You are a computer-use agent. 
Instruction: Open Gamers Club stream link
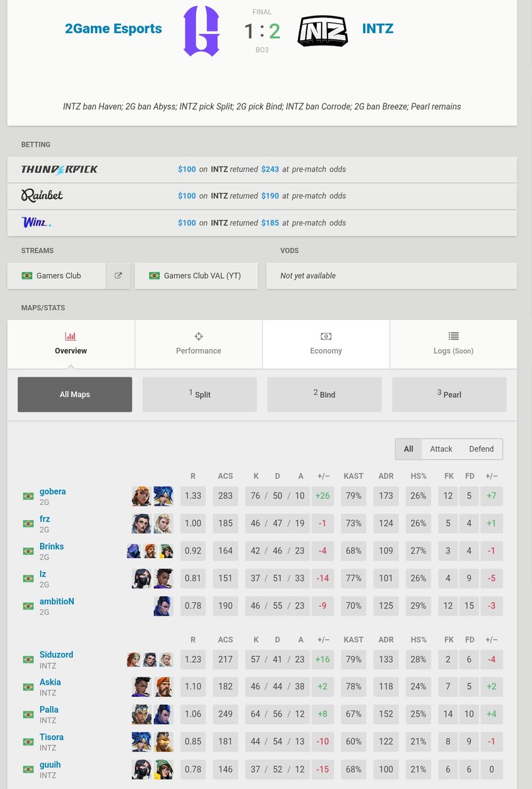coord(57,276)
